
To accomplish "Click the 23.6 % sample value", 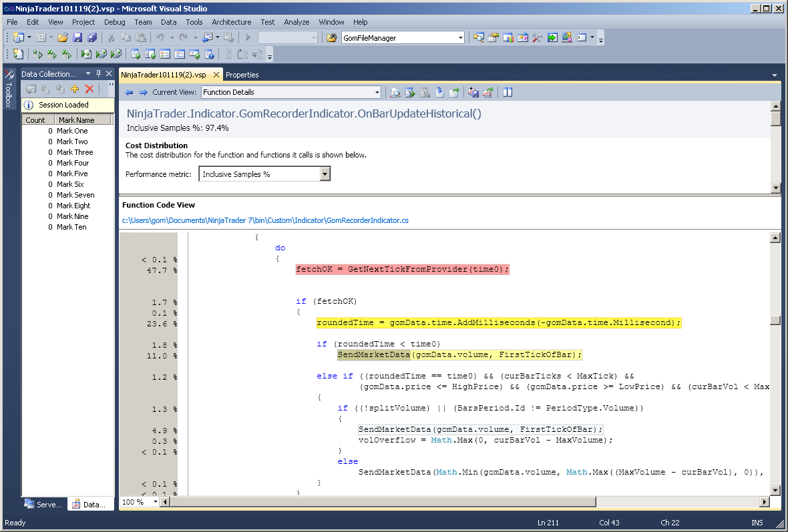I will (162, 324).
